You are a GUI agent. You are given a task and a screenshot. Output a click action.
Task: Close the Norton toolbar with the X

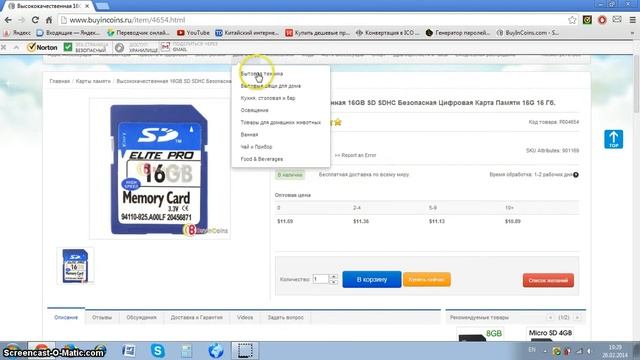tap(4, 47)
